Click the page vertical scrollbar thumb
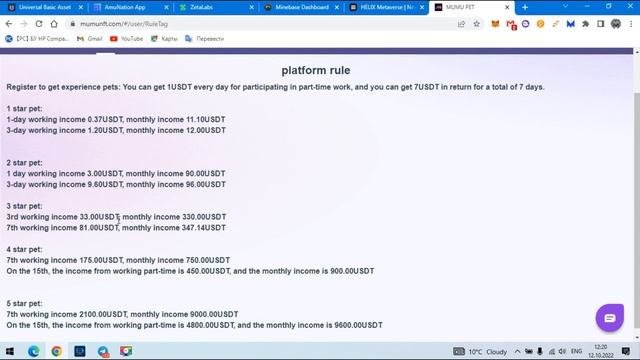The width and height of the screenshot is (640, 360). [x=636, y=210]
